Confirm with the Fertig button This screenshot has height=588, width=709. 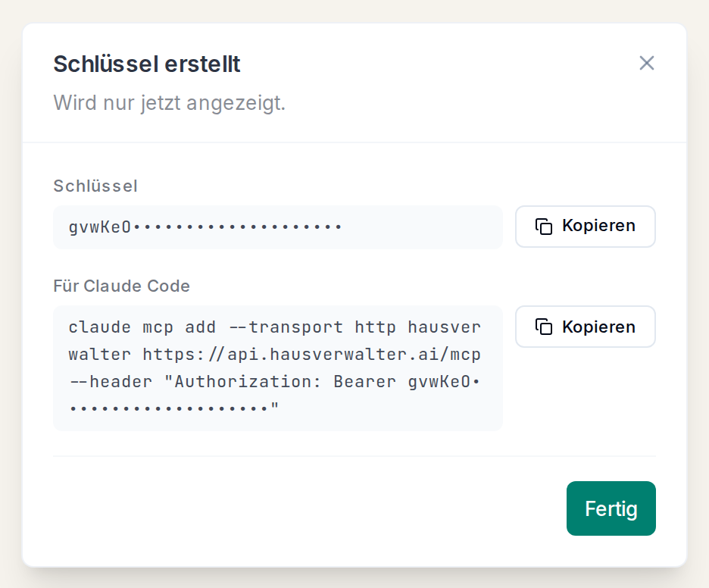pyautogui.click(x=611, y=508)
